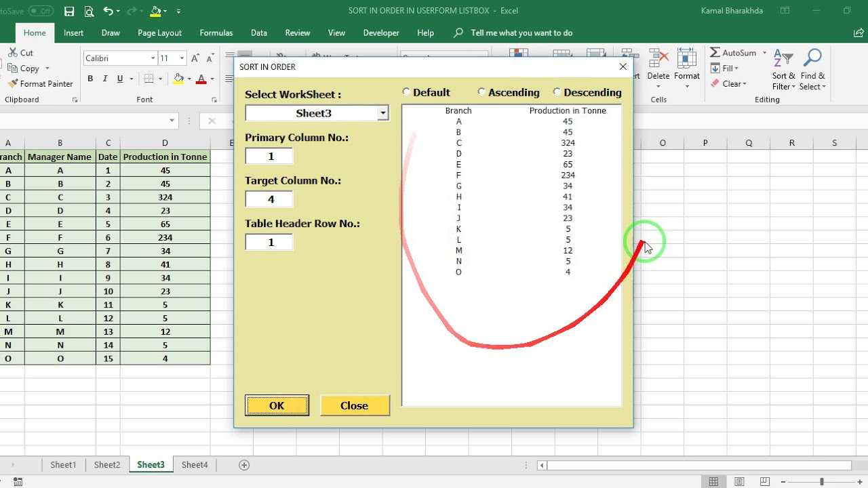The height and width of the screenshot is (488, 868).
Task: Open the Name Box dropdown arrow
Action: [x=172, y=121]
